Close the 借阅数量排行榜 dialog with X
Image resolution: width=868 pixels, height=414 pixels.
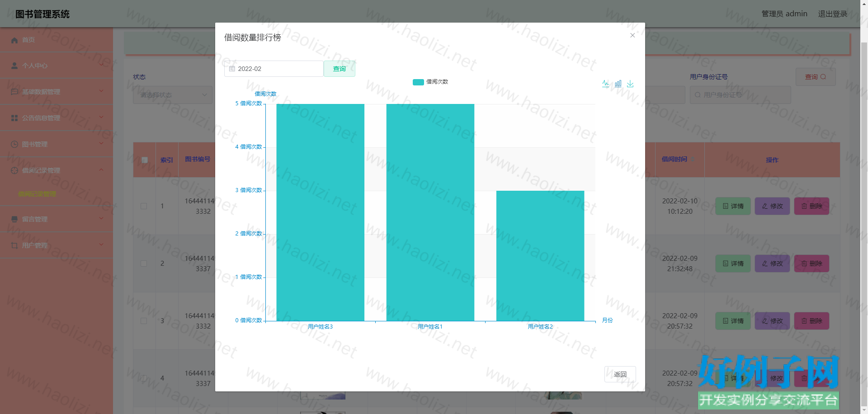[632, 35]
